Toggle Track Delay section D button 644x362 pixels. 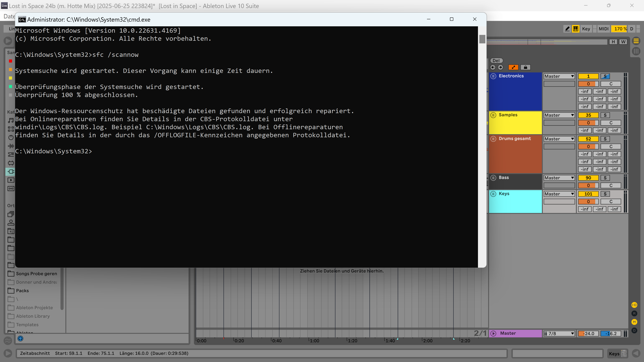coord(634,330)
